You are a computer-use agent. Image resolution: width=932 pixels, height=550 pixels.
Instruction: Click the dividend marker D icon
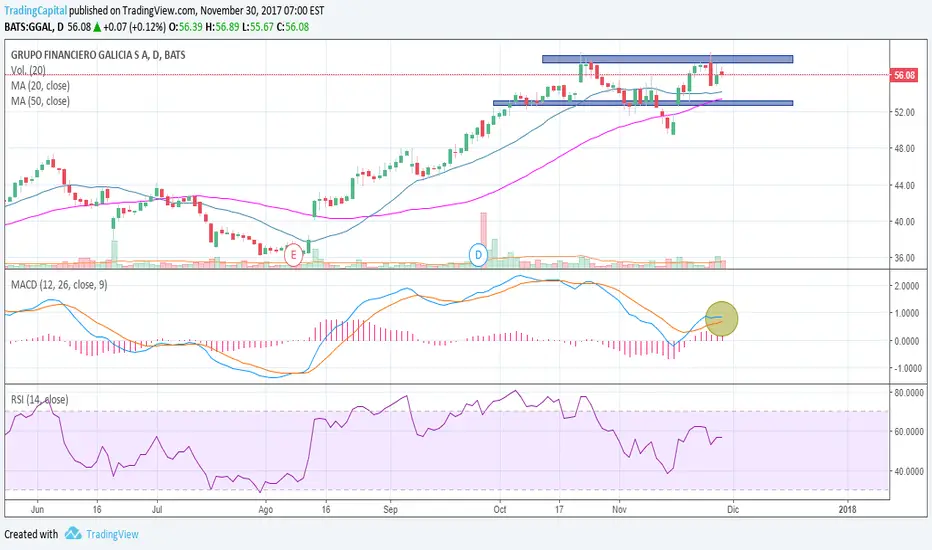478,255
